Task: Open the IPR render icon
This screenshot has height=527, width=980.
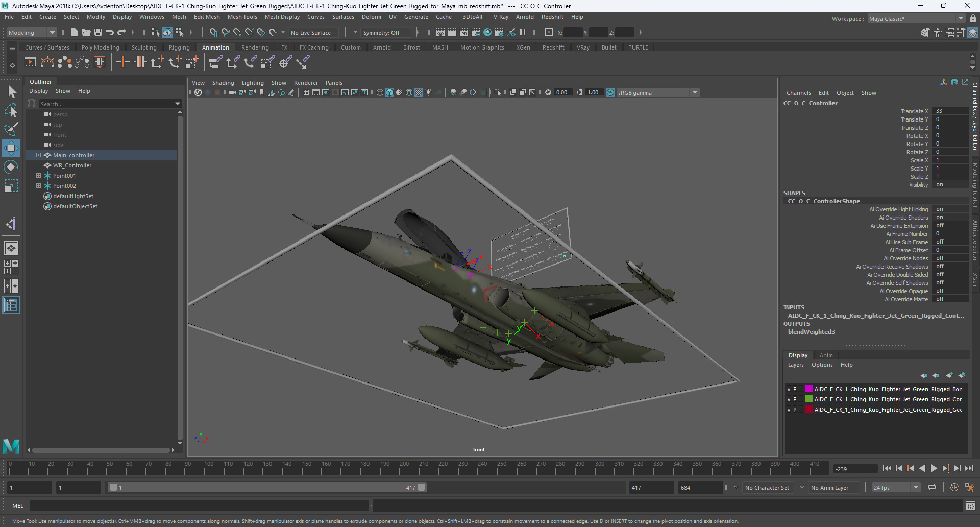Action: click(464, 33)
